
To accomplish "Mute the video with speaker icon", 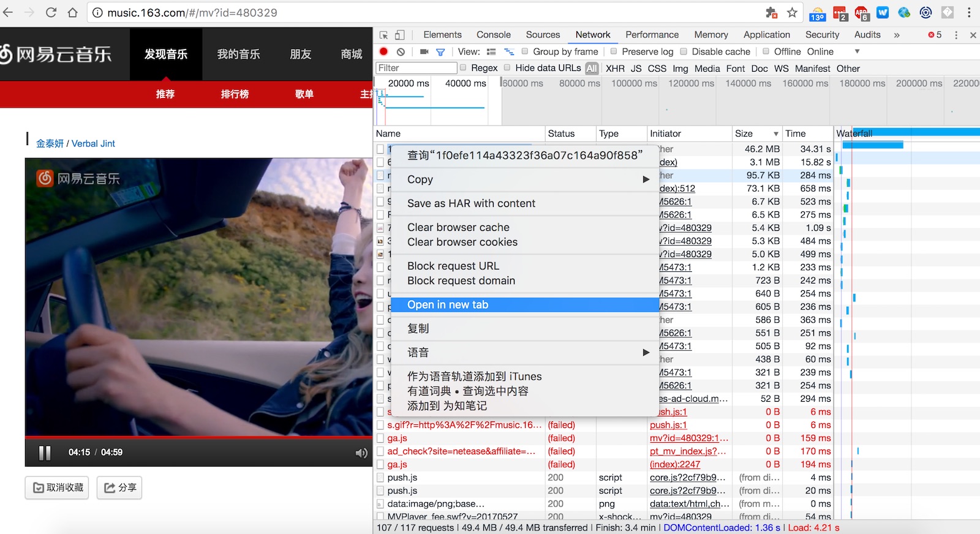I will (361, 453).
